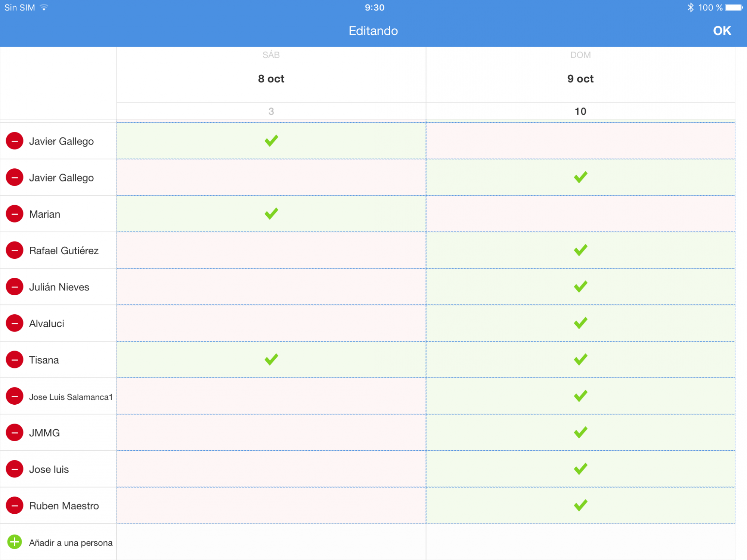The width and height of the screenshot is (747, 560).
Task: Click green plus icon to add person
Action: click(x=15, y=542)
